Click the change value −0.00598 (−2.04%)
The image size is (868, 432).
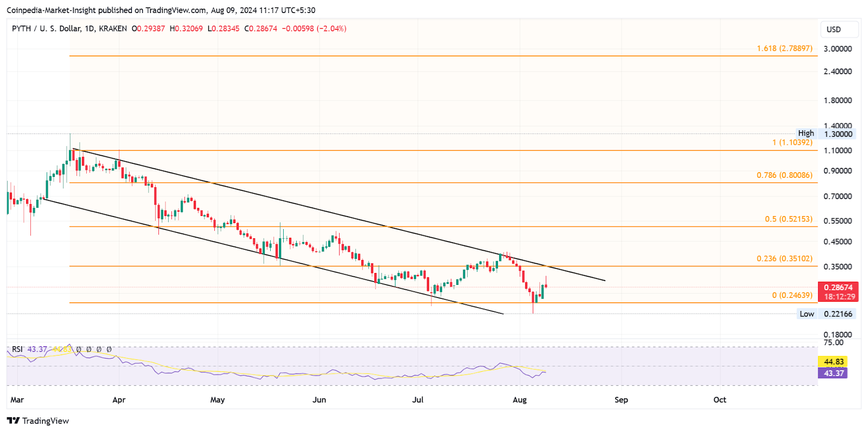tap(314, 28)
